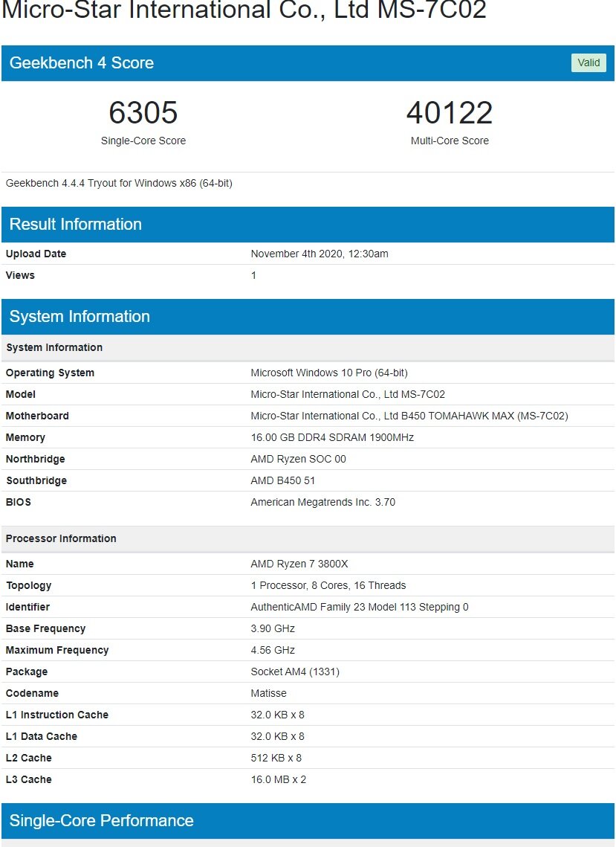The height and width of the screenshot is (847, 616).
Task: Select 1 Processor, 8 Cores, 16 Threads
Action: 328,585
